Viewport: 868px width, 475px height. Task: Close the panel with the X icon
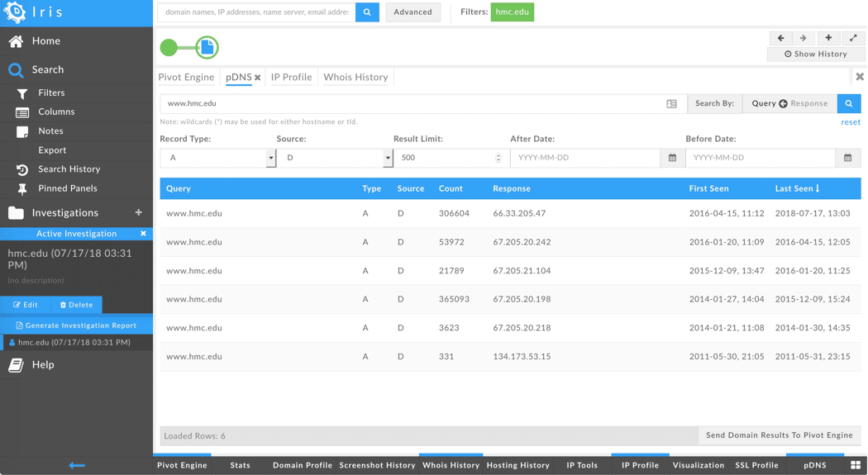click(x=860, y=77)
